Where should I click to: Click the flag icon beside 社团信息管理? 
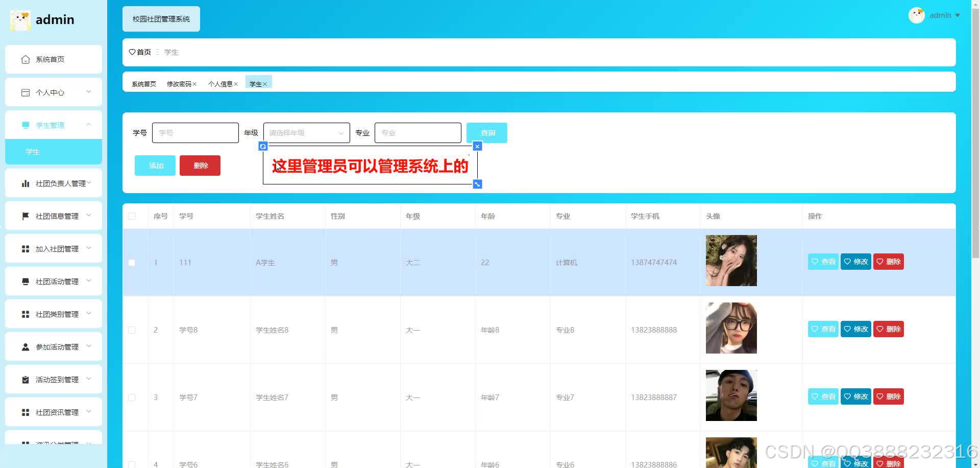pyautogui.click(x=26, y=216)
